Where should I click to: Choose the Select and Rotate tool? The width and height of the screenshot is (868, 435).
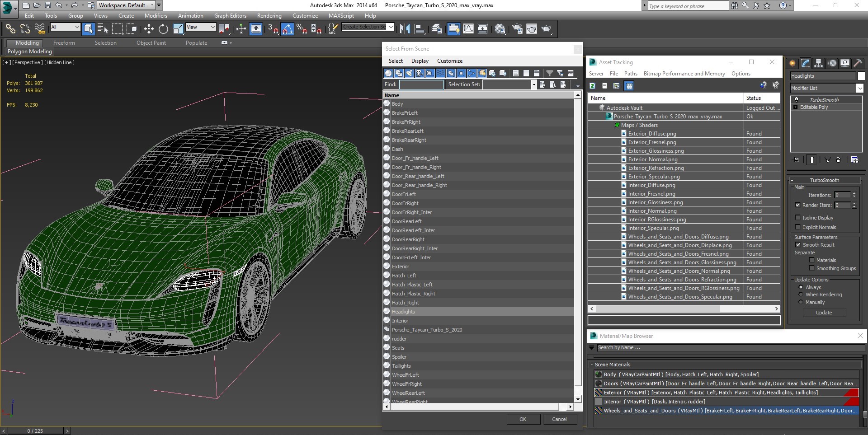click(x=163, y=29)
